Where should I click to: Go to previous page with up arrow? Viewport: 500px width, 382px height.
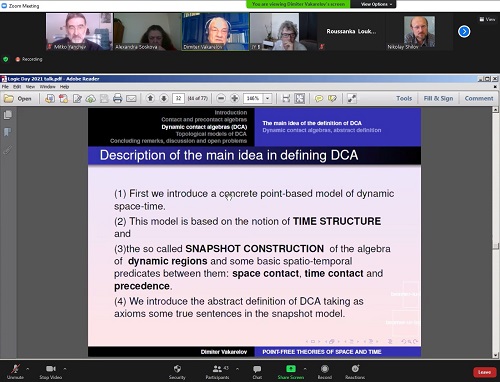tap(150, 98)
